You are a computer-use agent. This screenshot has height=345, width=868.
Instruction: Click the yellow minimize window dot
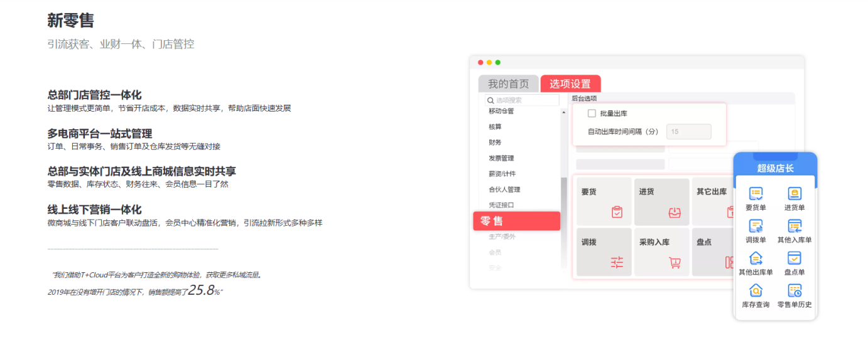point(489,63)
